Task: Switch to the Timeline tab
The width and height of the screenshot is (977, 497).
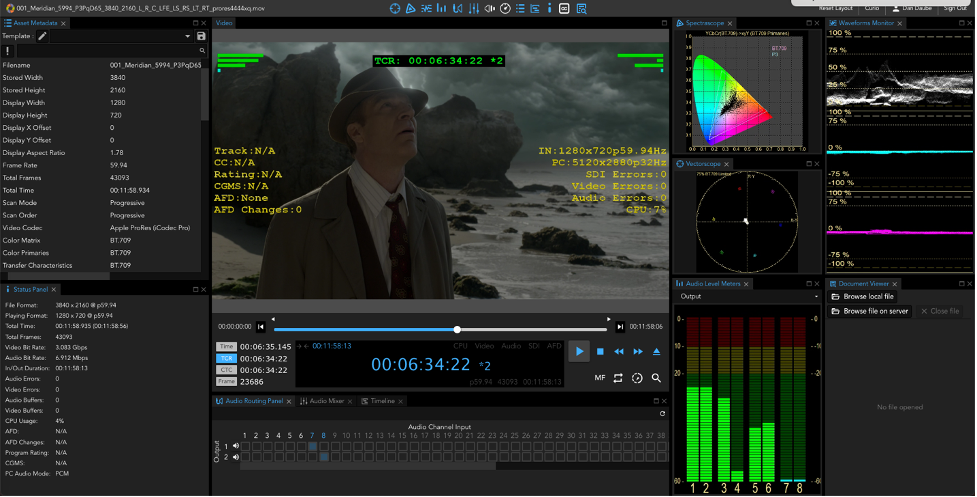Action: coord(382,401)
